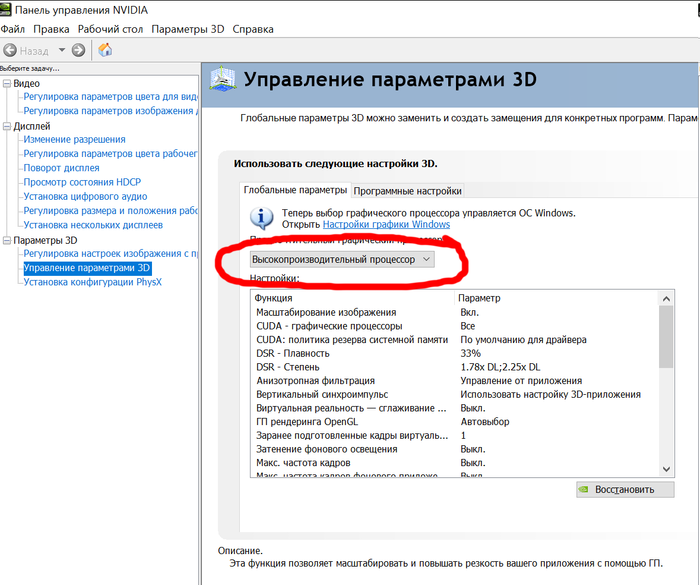This screenshot has width=700, height=585.
Task: Select CUDA: политика резерва системной памяти row
Action: [x=455, y=340]
